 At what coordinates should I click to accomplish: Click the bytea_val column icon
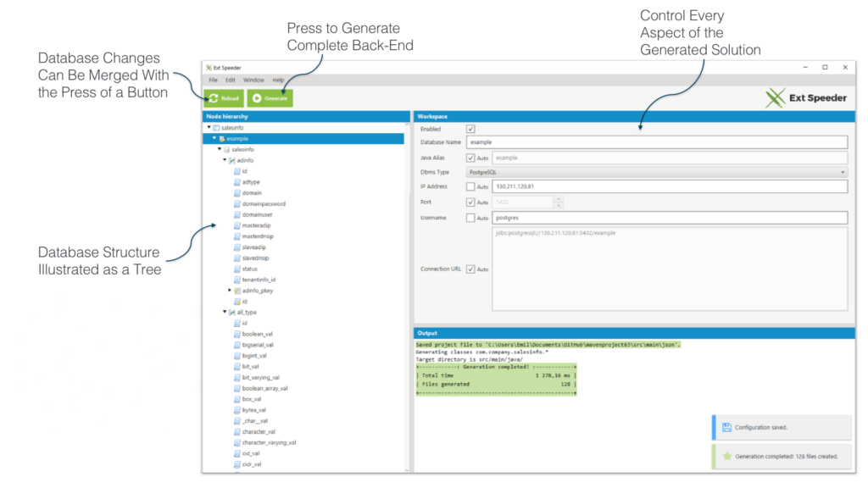click(x=237, y=409)
